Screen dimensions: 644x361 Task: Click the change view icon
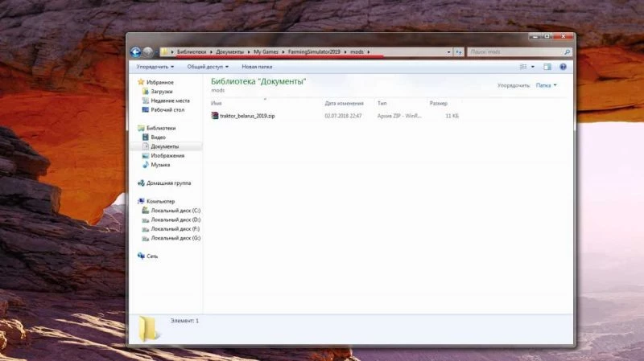point(523,67)
